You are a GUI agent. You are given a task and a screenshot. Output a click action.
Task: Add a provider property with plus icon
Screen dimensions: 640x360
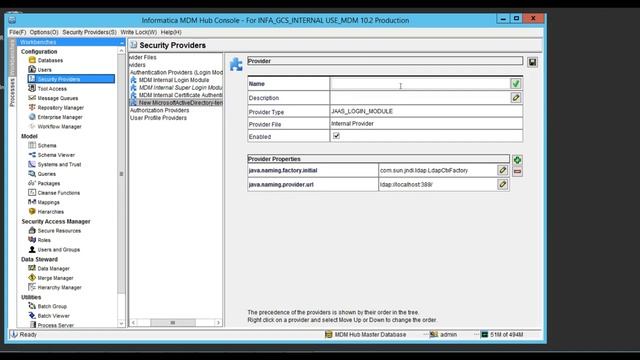(517, 160)
